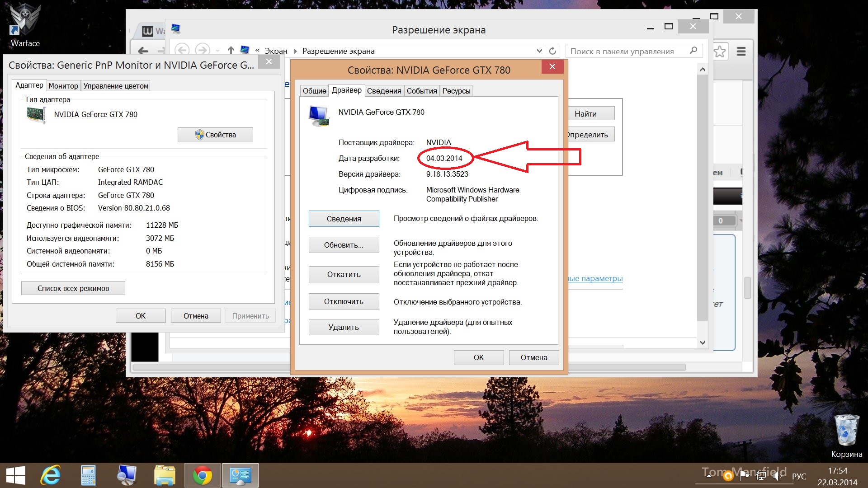The image size is (868, 488).
Task: Click the display adapter icon in driver dialog
Action: (x=319, y=116)
